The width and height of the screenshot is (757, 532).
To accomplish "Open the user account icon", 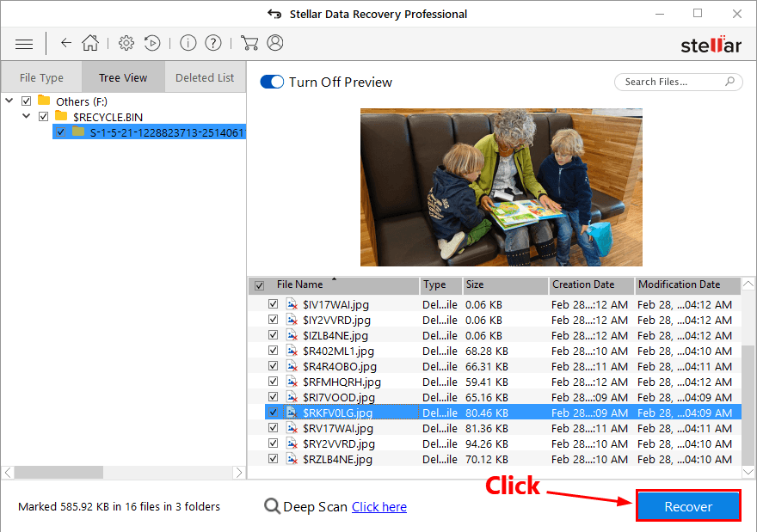I will [x=275, y=43].
